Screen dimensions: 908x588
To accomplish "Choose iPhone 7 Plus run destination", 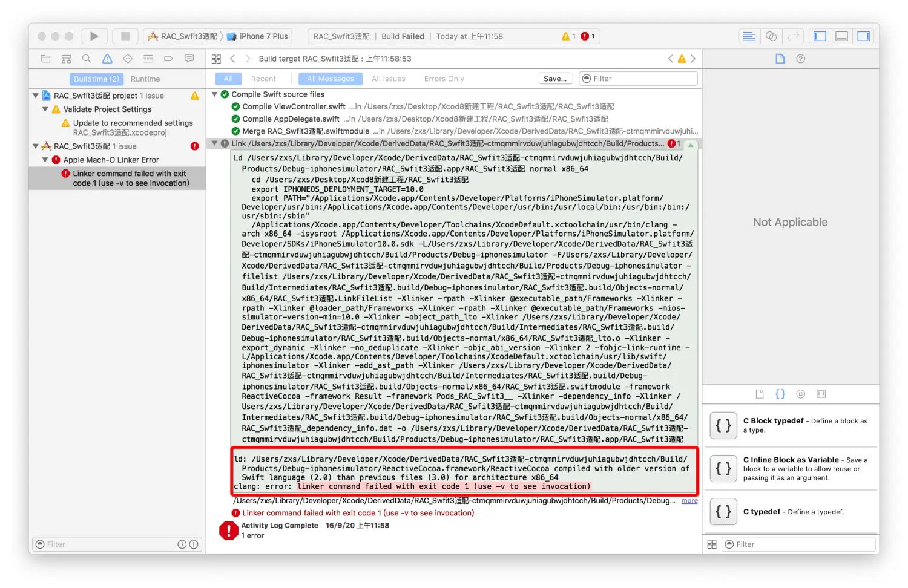I will point(257,36).
